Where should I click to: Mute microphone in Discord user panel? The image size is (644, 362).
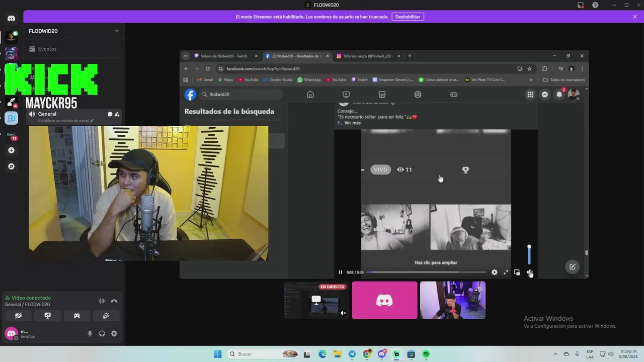pos(90,333)
